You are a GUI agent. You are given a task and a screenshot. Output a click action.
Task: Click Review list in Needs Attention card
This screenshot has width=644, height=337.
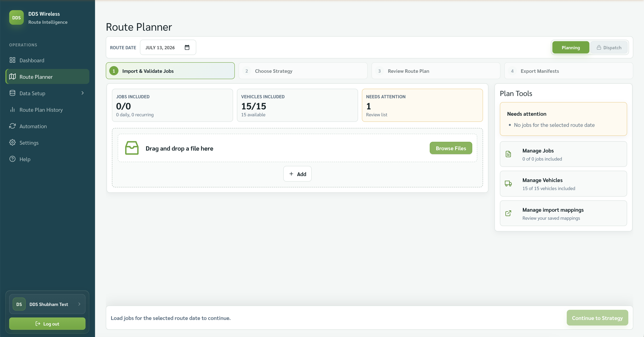(376, 115)
